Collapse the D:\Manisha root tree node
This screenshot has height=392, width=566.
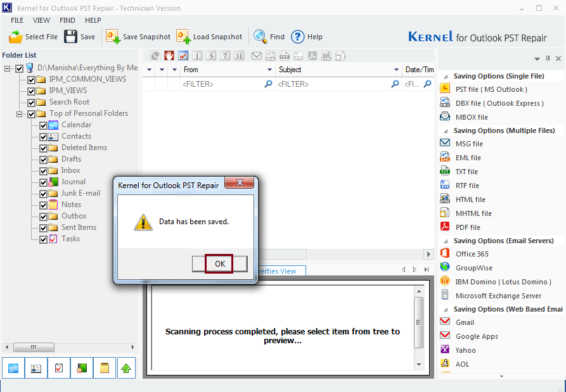(8, 68)
